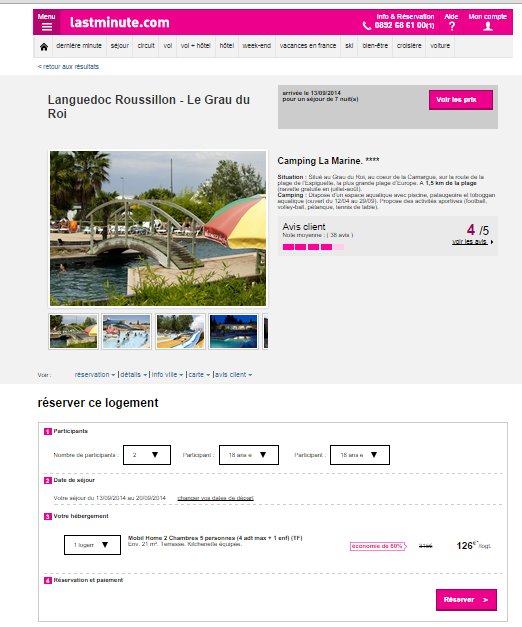Click the lastminute.com logo
522x627 pixels.
tap(120, 22)
